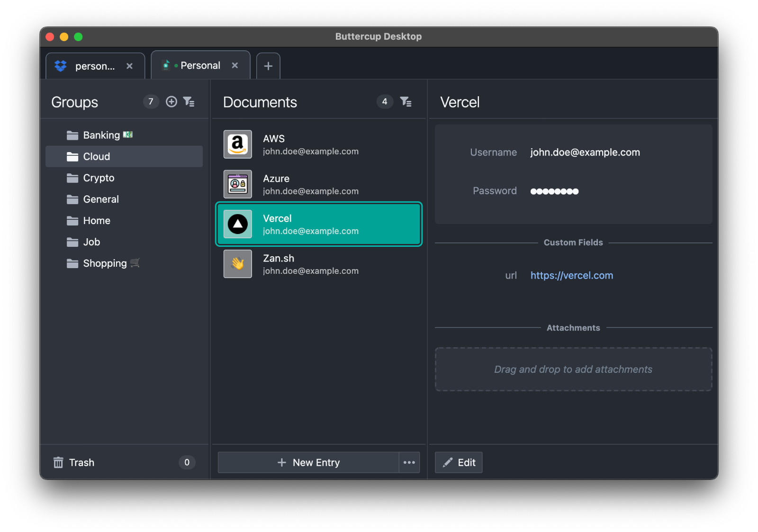Image resolution: width=758 pixels, height=532 pixels.
Task: Switch to the Personal vault tab
Action: pos(200,65)
